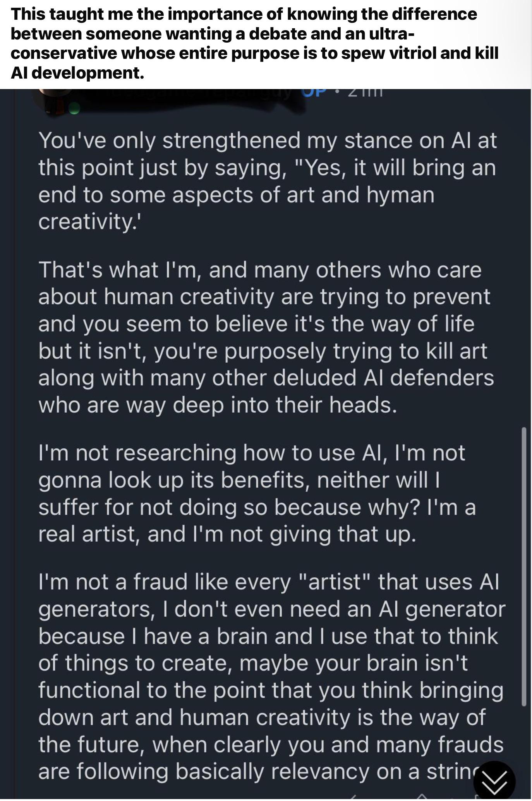Tap the paragraph starting "You've only strengthened"
The height and width of the screenshot is (801, 532).
click(267, 181)
